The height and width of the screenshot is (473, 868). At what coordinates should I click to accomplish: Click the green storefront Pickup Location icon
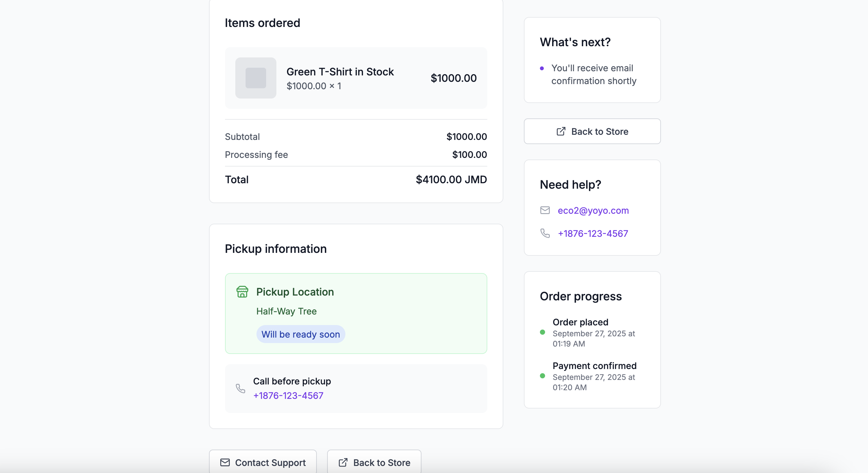click(x=242, y=291)
